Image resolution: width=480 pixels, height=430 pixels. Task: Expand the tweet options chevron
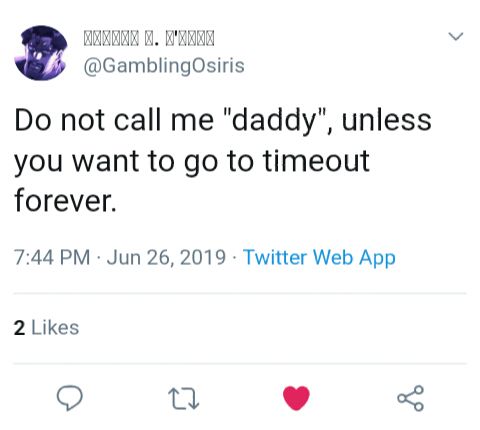pos(456,36)
